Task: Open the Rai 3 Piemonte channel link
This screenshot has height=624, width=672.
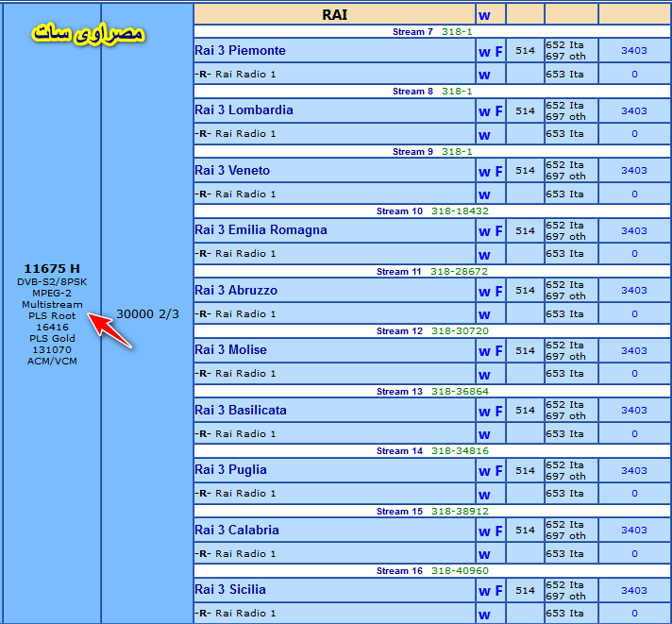Action: tap(240, 51)
